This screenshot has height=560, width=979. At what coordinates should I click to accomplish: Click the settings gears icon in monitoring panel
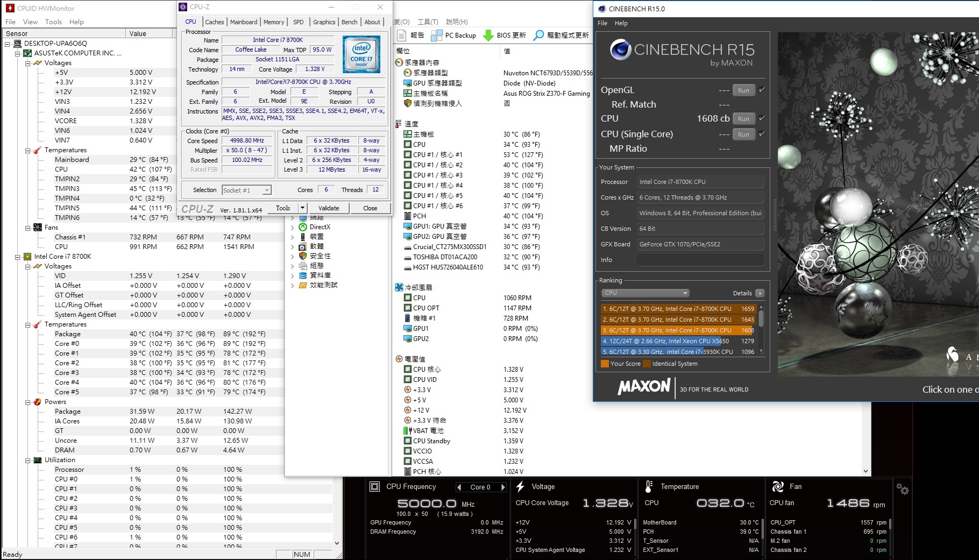[x=903, y=489]
